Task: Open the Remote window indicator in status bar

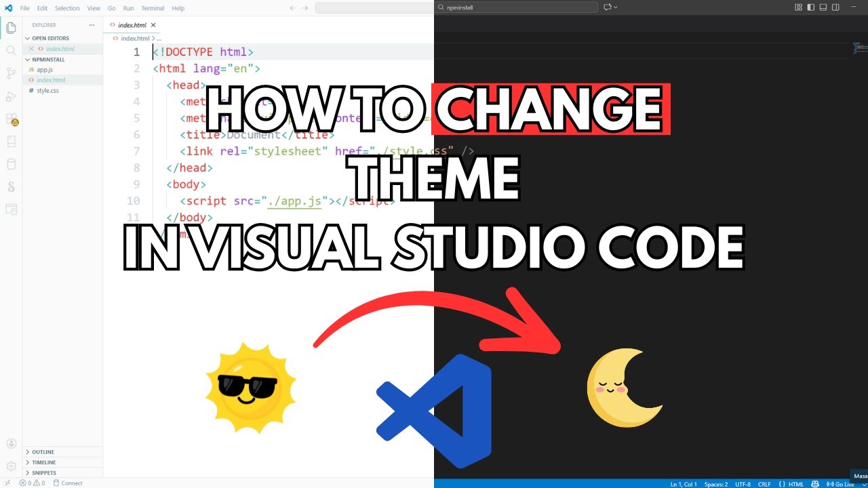Action: [7, 483]
